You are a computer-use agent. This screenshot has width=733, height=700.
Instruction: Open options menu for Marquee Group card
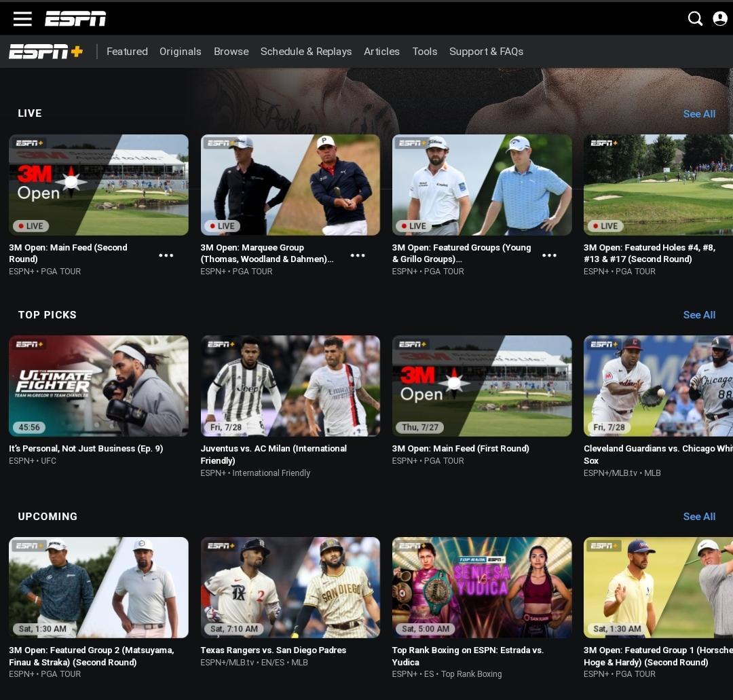358,255
